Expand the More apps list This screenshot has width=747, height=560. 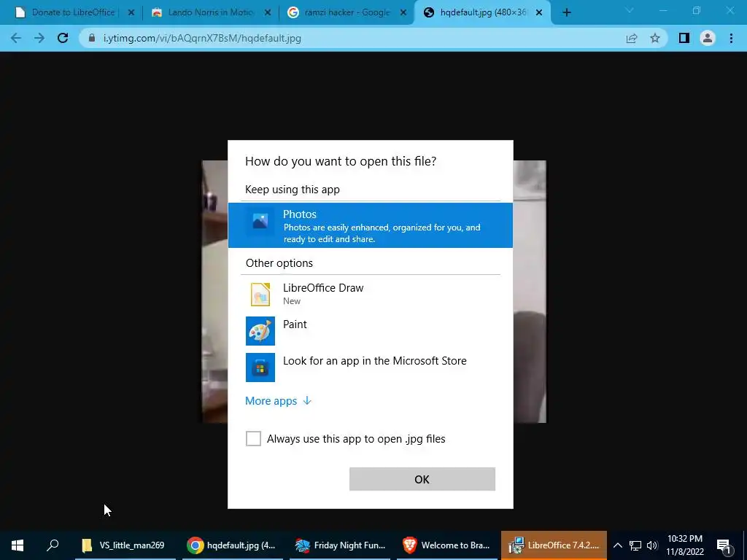(278, 401)
